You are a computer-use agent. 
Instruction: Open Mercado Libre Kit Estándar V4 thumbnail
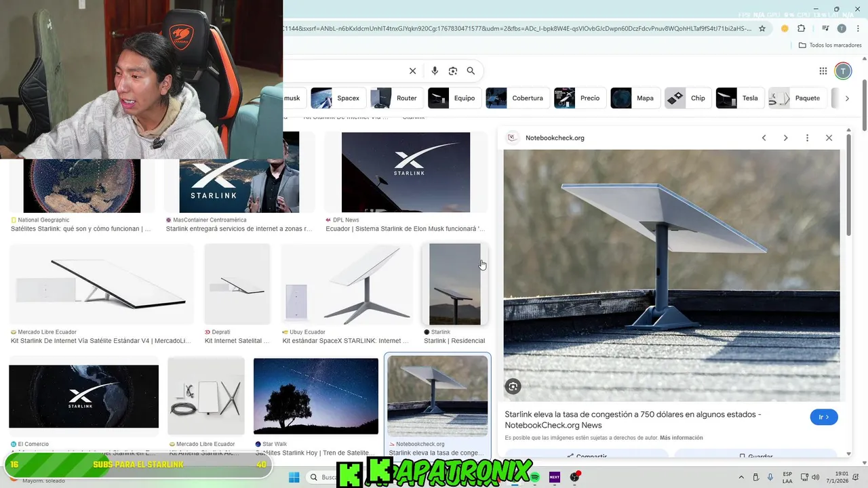102,285
